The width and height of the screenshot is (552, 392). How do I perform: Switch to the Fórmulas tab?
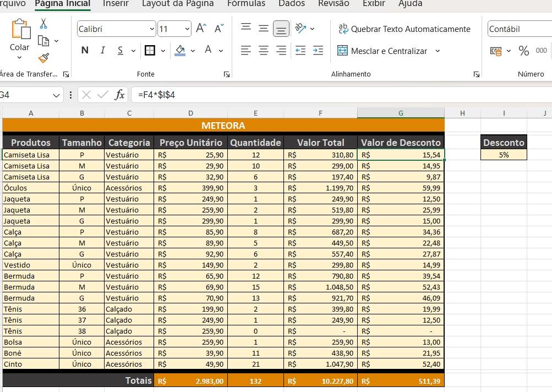coord(246,4)
